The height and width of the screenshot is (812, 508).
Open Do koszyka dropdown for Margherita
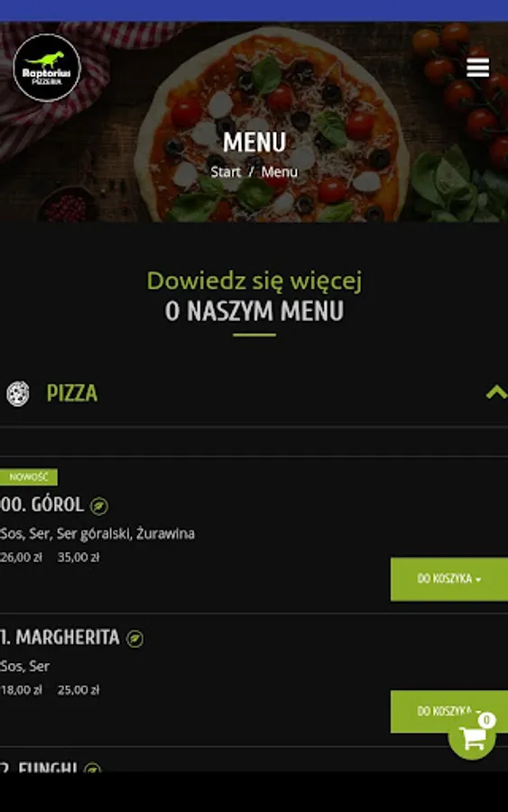[449, 711]
